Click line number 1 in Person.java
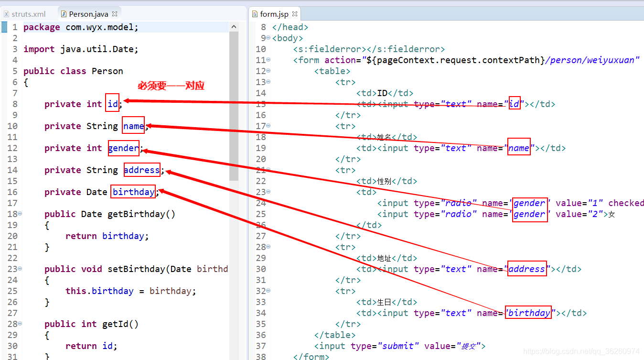The height and width of the screenshot is (360, 644). [15, 27]
